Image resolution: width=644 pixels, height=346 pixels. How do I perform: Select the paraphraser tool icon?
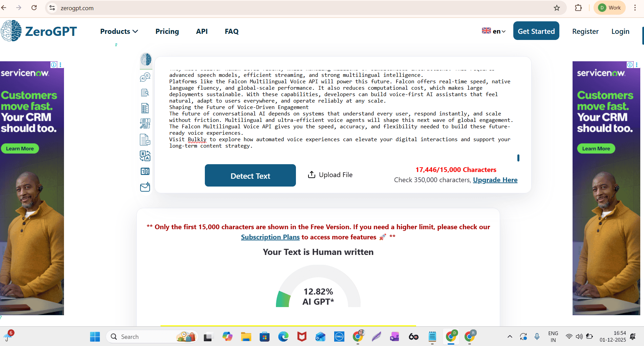click(x=145, y=124)
